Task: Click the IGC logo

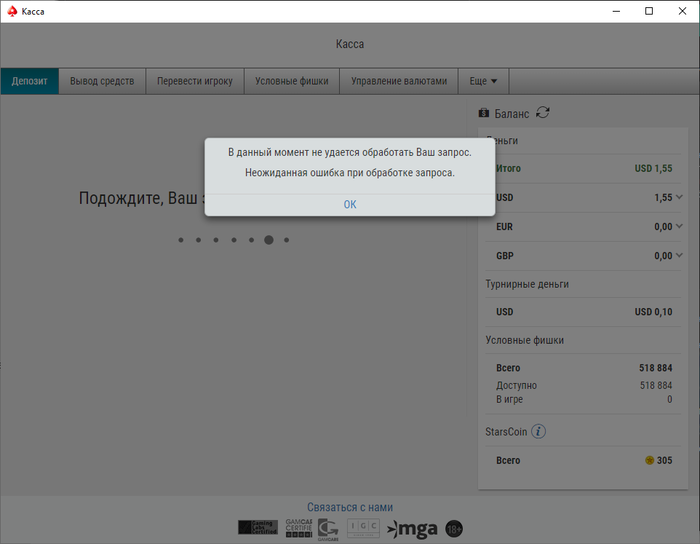Action: [x=363, y=527]
